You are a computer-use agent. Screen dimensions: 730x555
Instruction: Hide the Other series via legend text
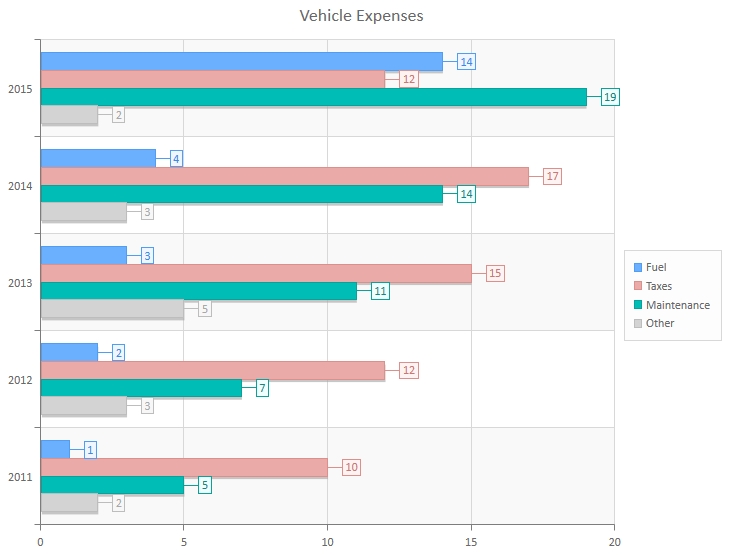[660, 323]
